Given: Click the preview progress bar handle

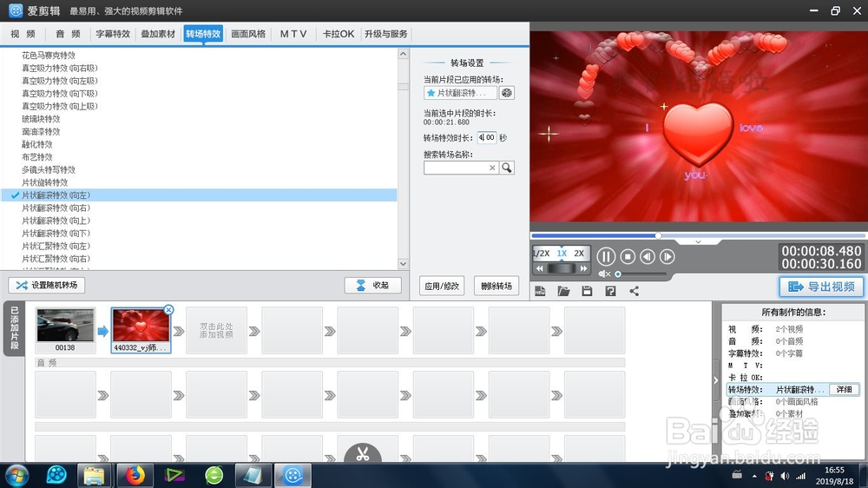Looking at the screenshot, I should pos(658,235).
